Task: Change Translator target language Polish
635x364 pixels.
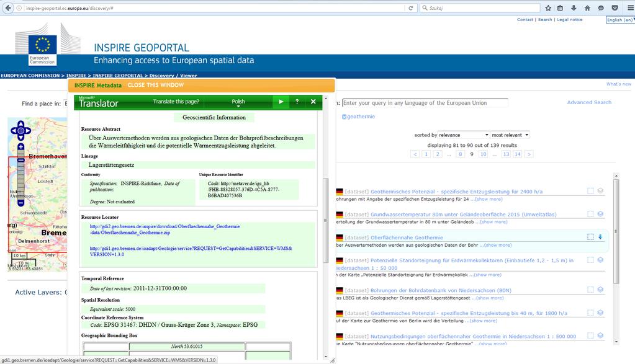Action: [x=238, y=102]
